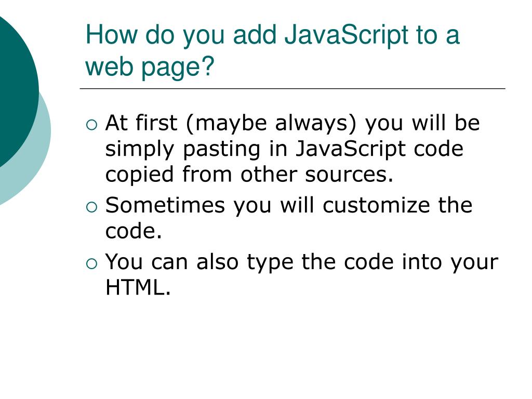
Task: Click the 'How' word starting the title
Action: pyautogui.click(x=112, y=34)
